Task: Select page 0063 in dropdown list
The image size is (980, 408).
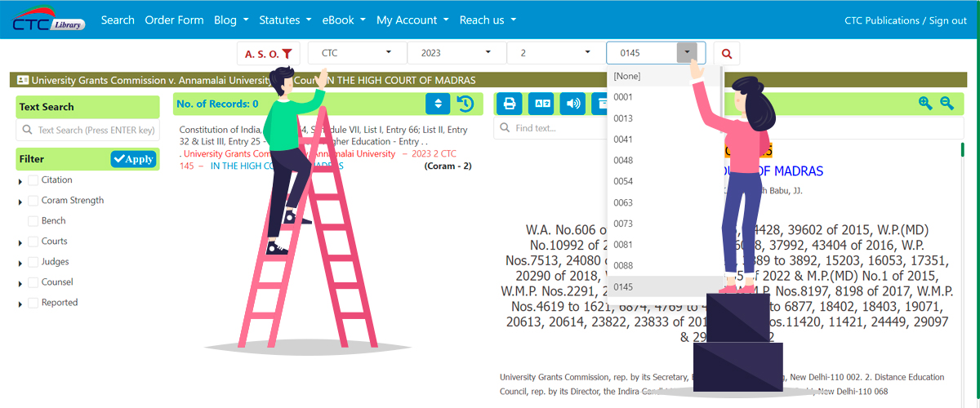Action: pyautogui.click(x=665, y=202)
